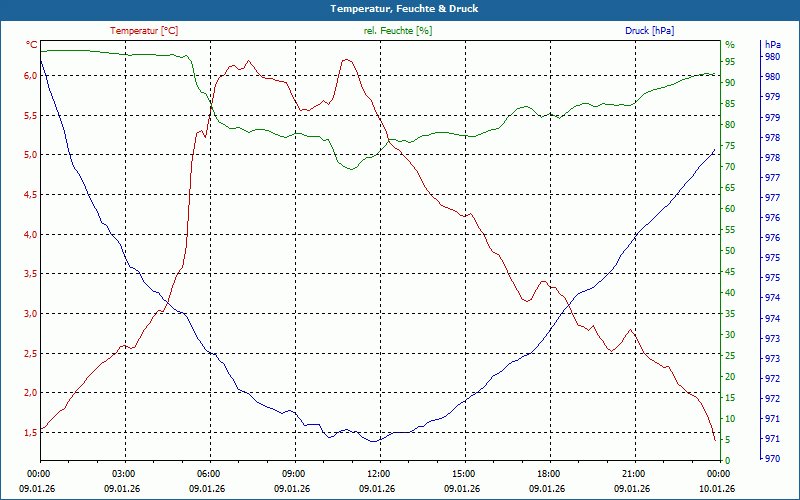Click the '10.01.26' date label
Viewport: 800px width, 500px height.
[717, 488]
